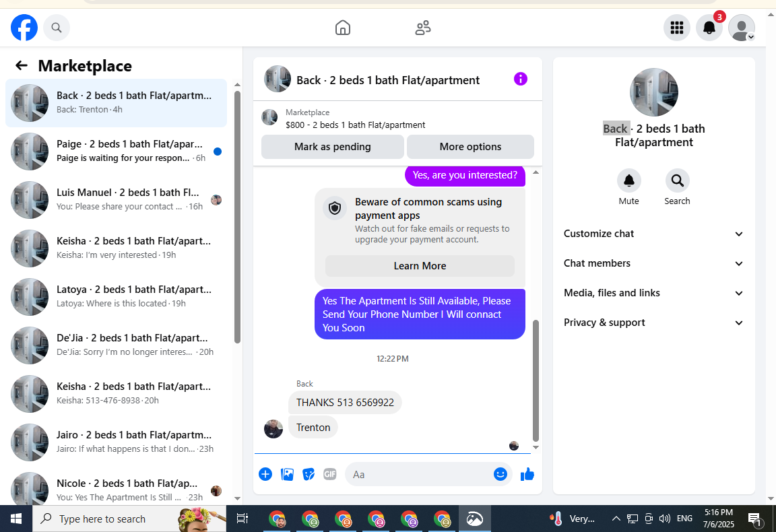Open the account profile avatar menu
The image size is (776, 532).
[742, 28]
